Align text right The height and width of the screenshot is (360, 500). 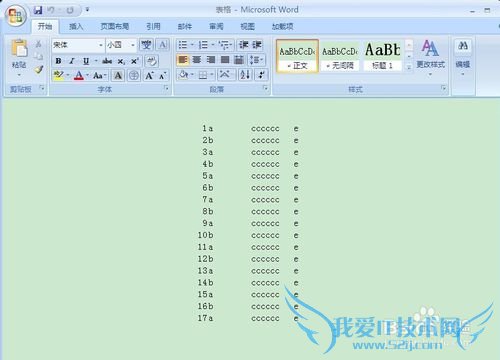(211, 60)
